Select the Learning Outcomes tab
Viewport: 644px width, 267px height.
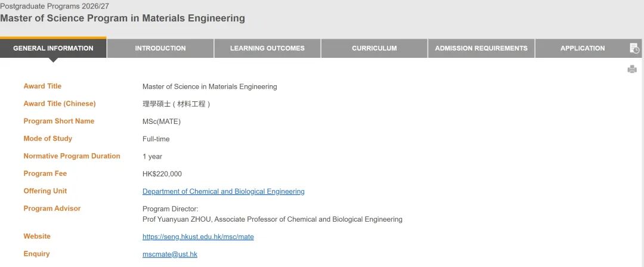(x=267, y=48)
